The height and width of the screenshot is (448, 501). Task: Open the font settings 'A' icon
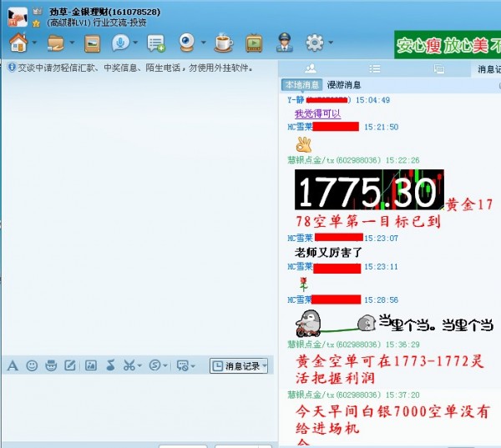click(13, 365)
